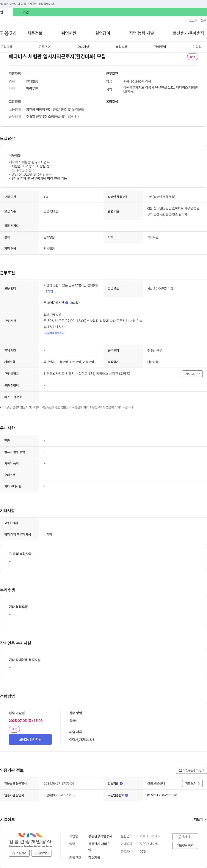Jump to 전형방법 section tab
Image resolution: width=207 pixels, height=868 pixels.
(160, 47)
